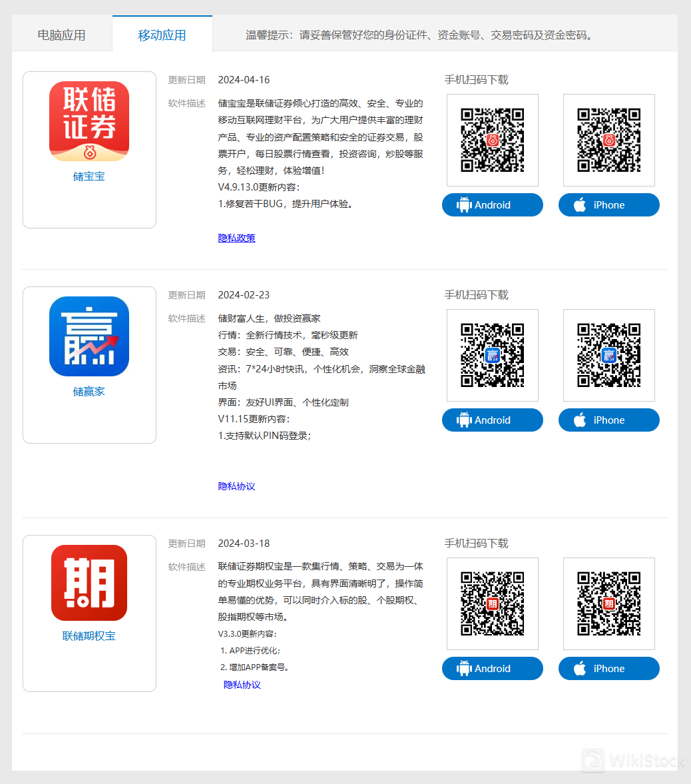Click the Apple logo icon in 储赢家 row
The height and width of the screenshot is (784, 691).
(x=580, y=420)
